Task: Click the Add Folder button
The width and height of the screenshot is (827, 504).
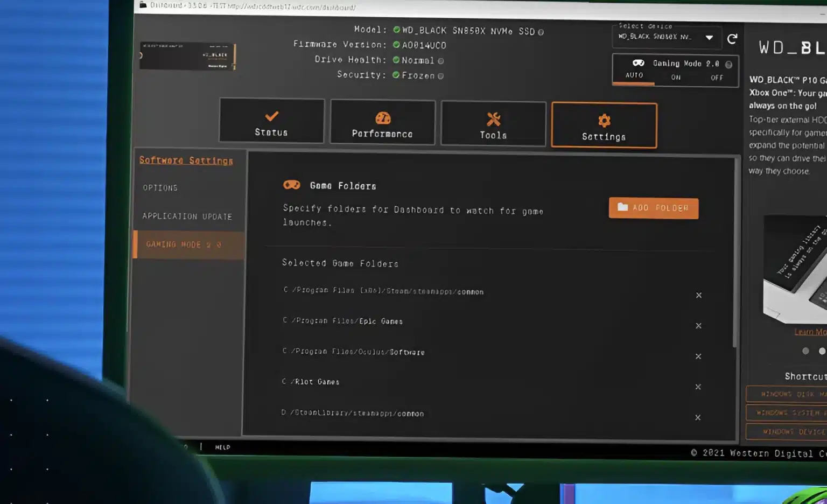Action: (x=654, y=208)
